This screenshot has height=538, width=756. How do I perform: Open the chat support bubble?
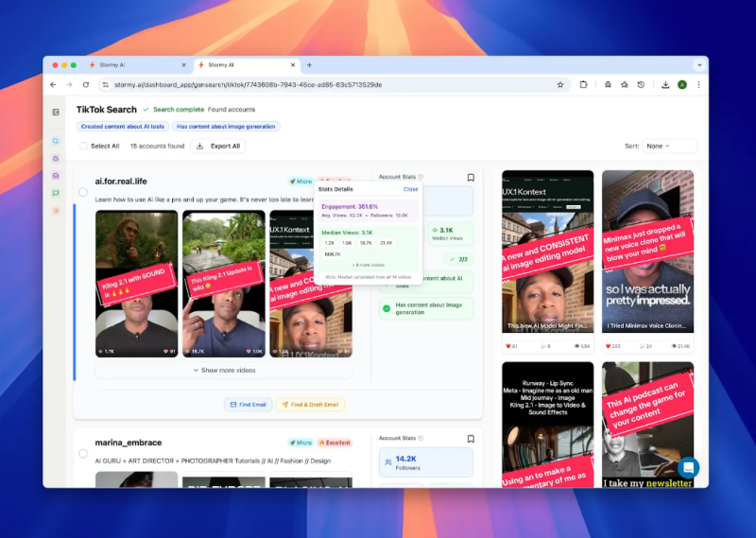point(689,467)
